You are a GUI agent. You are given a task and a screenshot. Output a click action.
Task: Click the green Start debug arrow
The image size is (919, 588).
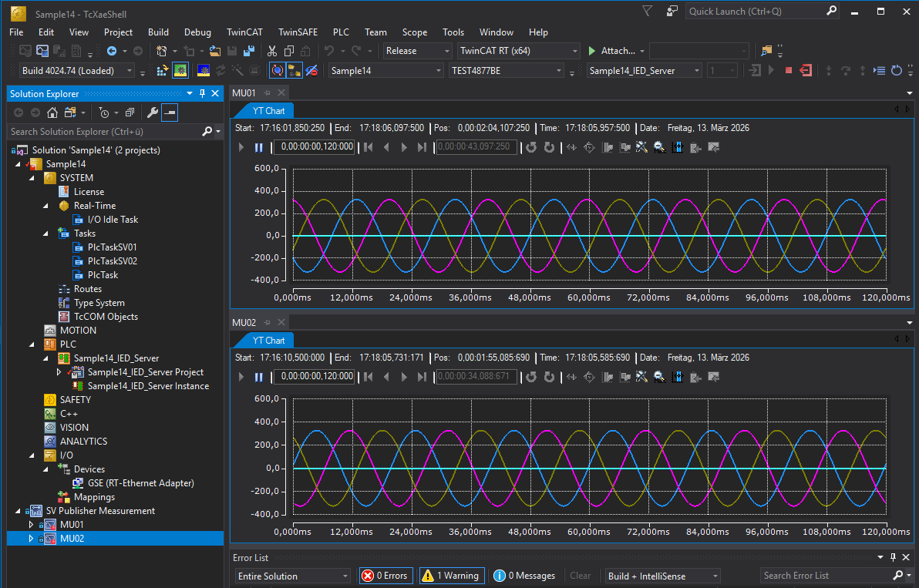592,51
